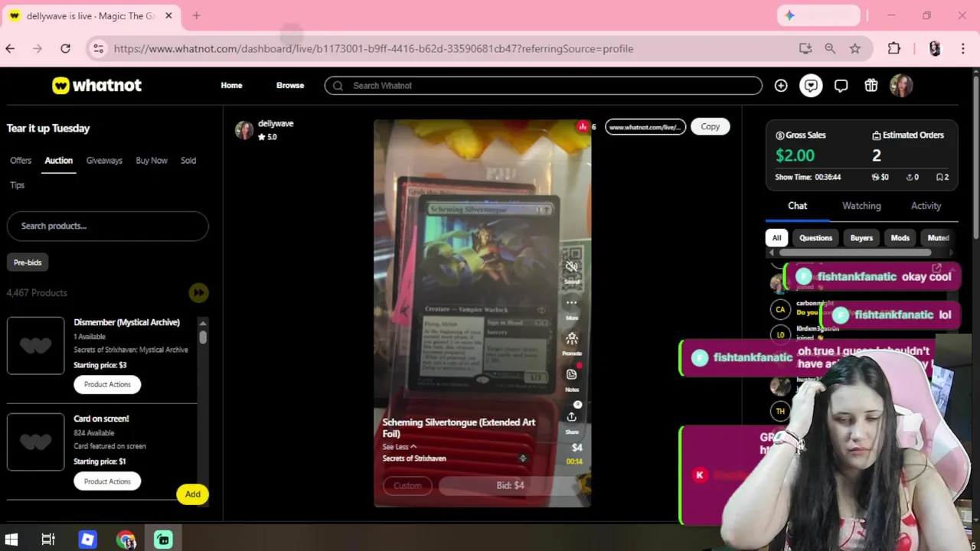980x551 pixels.
Task: Click the yellow fast-forward icon near Products
Action: point(198,292)
